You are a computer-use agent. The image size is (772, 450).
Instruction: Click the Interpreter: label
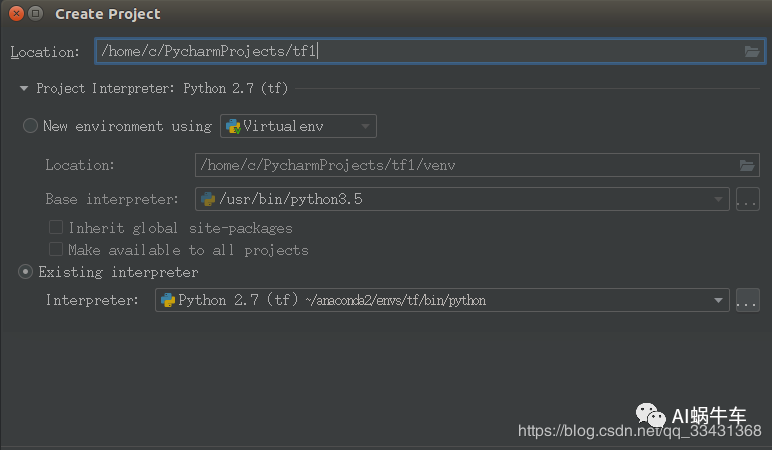[93, 300]
